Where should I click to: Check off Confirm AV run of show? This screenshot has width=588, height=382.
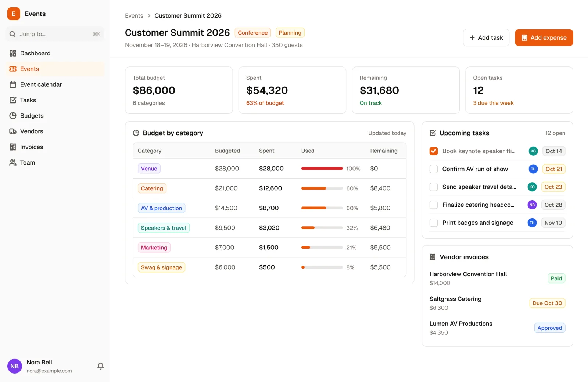coord(434,169)
